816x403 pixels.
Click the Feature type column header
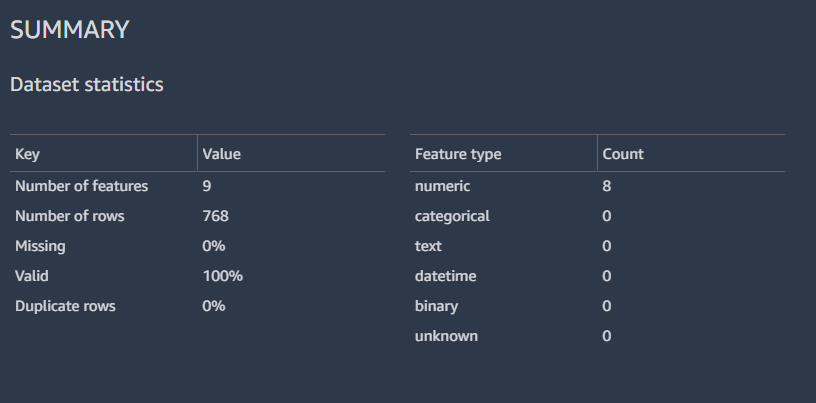pyautogui.click(x=458, y=154)
